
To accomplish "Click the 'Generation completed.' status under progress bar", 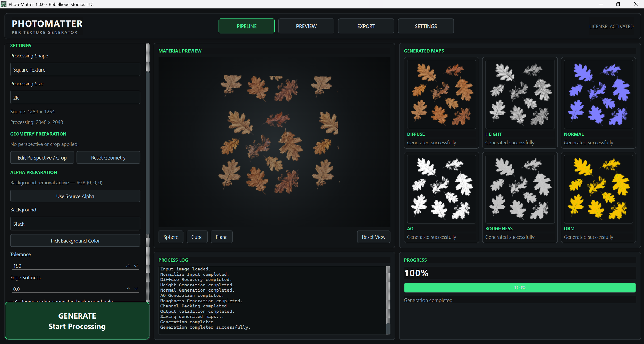I will pos(429,300).
